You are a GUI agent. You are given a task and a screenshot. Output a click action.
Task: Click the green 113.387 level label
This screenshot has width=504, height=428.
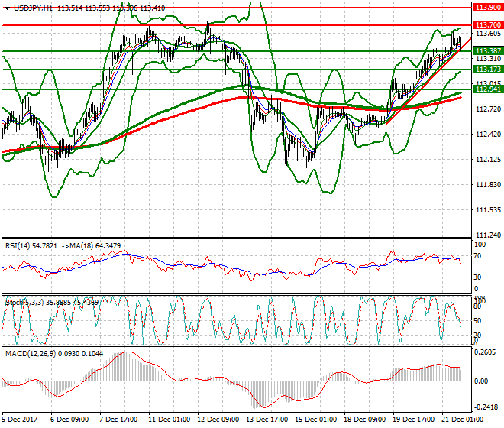pos(487,50)
